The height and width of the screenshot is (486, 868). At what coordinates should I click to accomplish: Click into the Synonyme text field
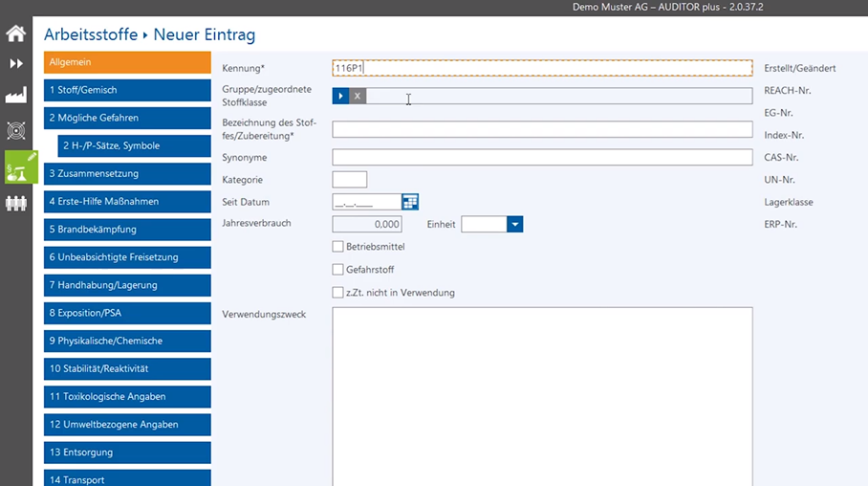(x=541, y=157)
